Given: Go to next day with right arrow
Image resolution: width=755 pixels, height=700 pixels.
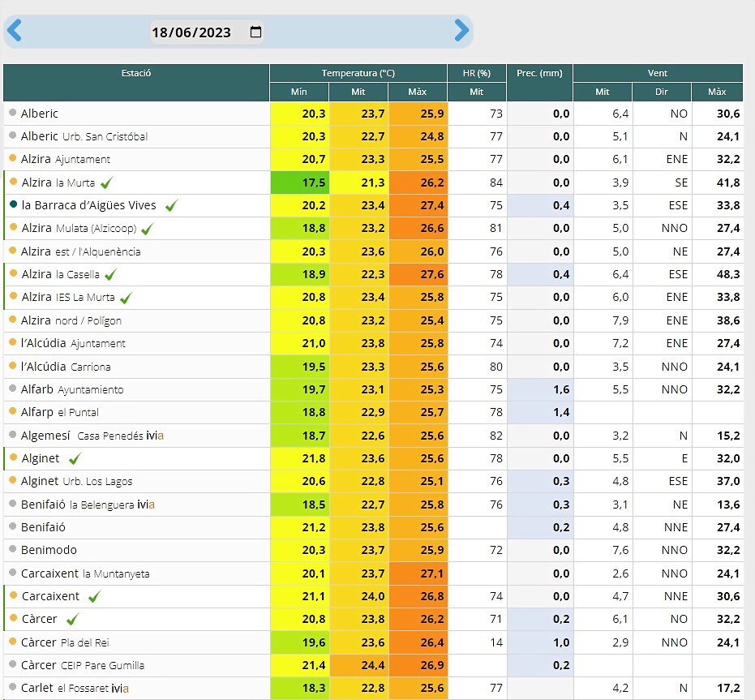Looking at the screenshot, I should [x=461, y=30].
